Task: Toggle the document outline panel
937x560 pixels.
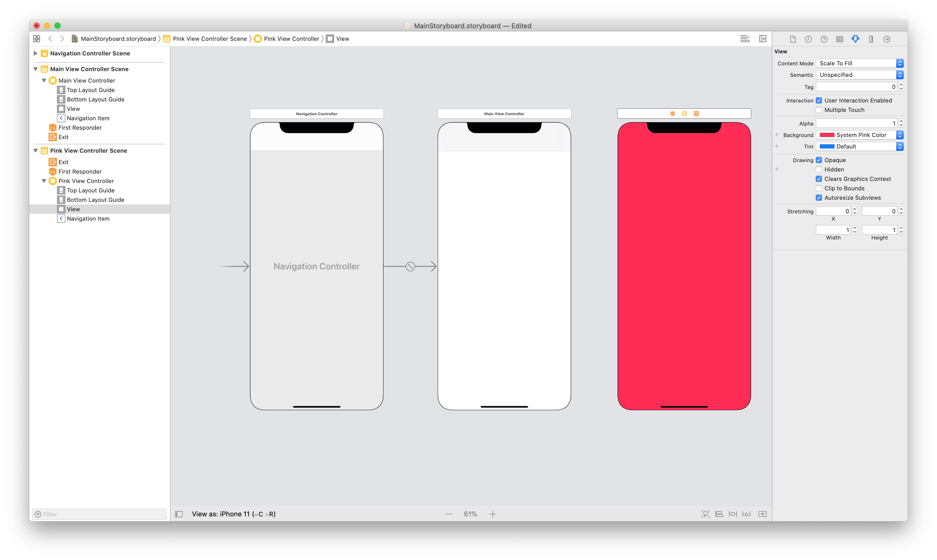Action: point(179,513)
